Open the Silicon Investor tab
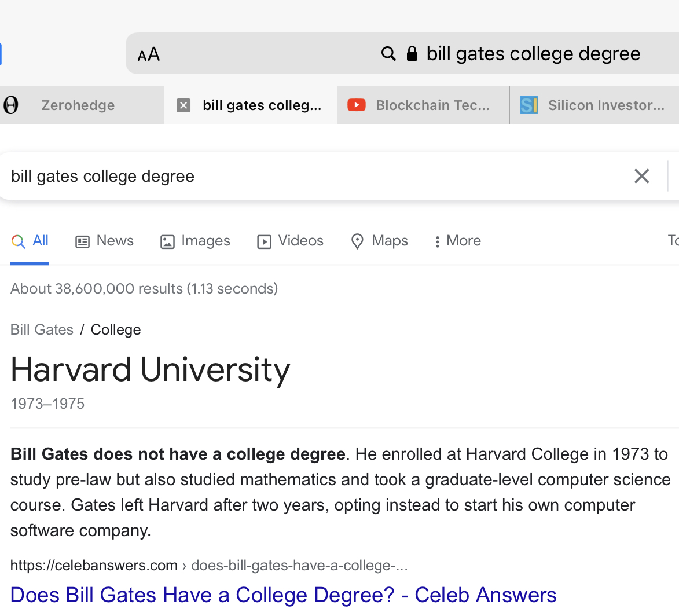Image resolution: width=679 pixels, height=616 pixels. click(x=605, y=105)
